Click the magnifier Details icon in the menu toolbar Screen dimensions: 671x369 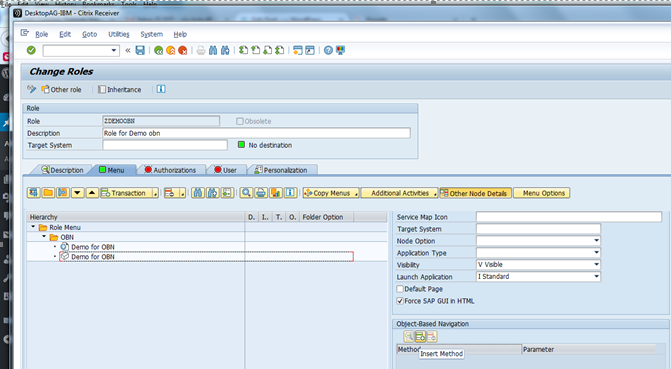point(246,193)
